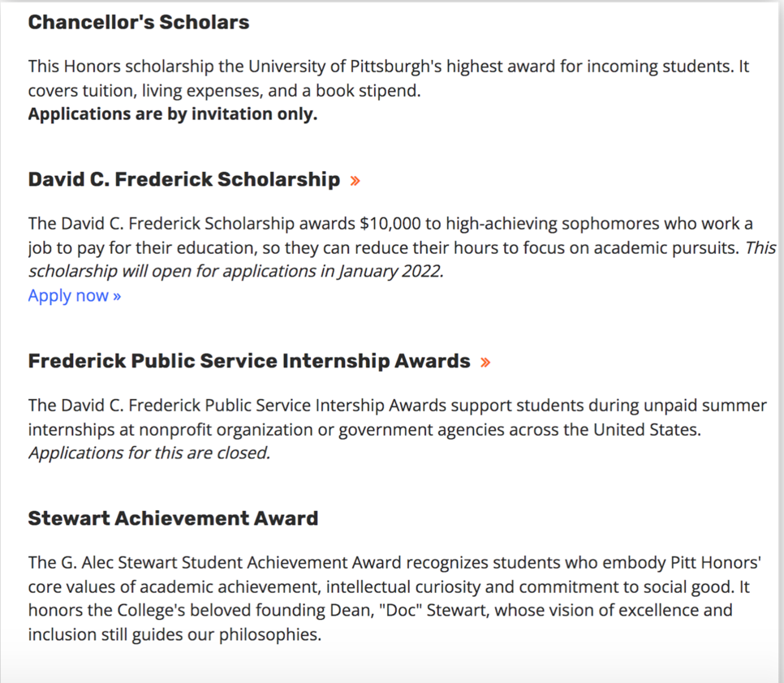The width and height of the screenshot is (784, 683).
Task: Click the orange chevron beside Frederick Public Service Internship Awards
Action: pos(485,363)
